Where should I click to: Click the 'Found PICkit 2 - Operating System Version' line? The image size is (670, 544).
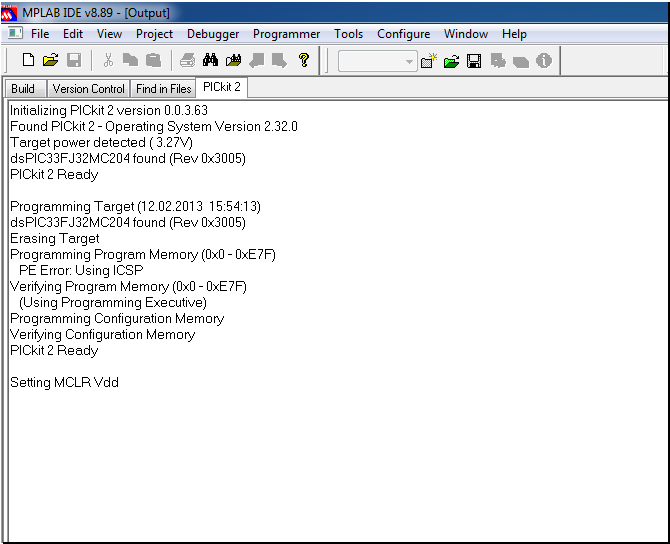click(x=154, y=126)
